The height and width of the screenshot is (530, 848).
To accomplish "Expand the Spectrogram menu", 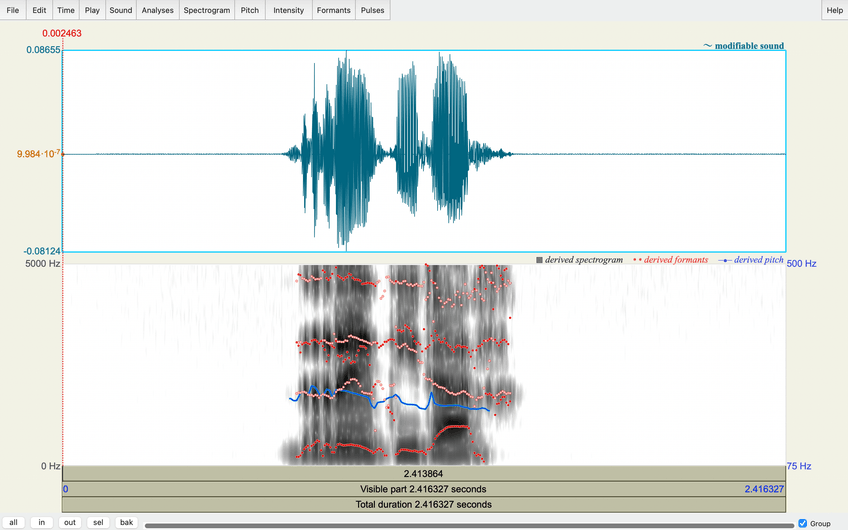I will click(207, 10).
